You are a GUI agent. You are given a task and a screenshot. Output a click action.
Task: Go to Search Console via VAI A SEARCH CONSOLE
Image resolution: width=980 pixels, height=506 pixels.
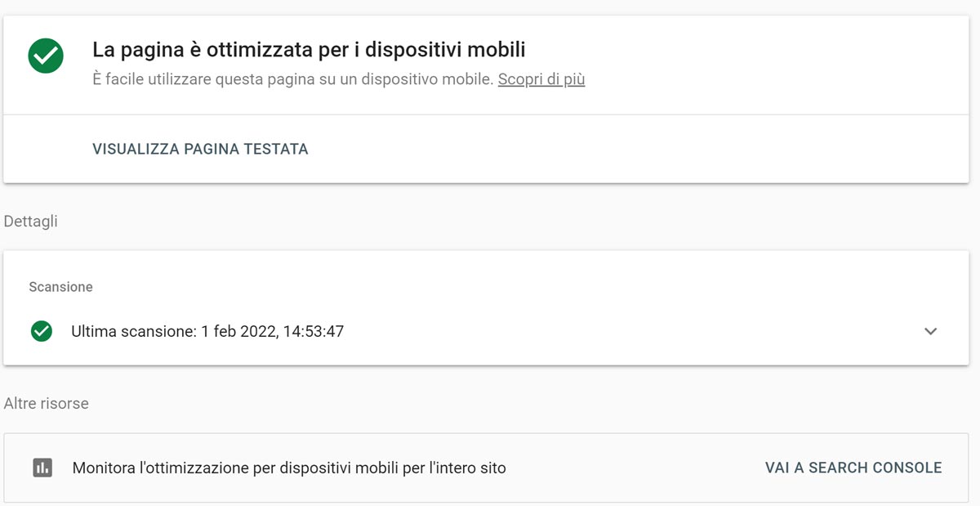click(x=853, y=468)
